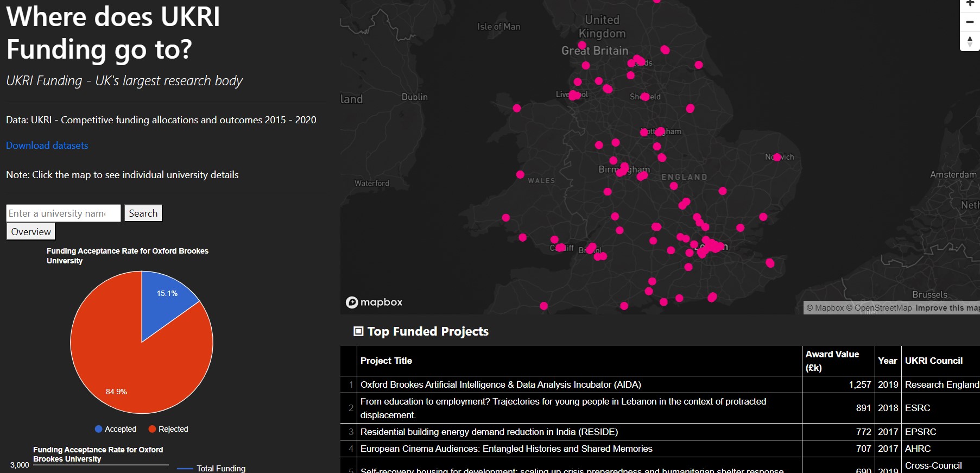Select the map marker at Sheffield
Image resolution: width=980 pixels, height=473 pixels.
coord(645,97)
